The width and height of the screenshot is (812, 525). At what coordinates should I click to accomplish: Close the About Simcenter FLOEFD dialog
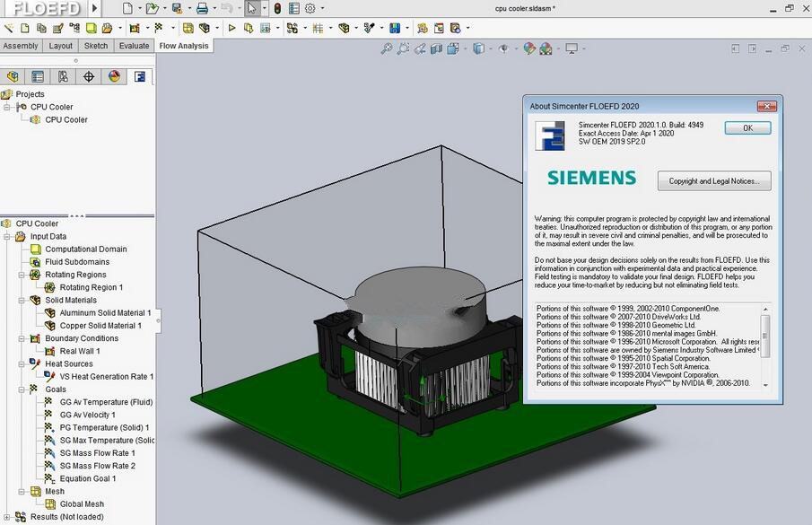766,106
